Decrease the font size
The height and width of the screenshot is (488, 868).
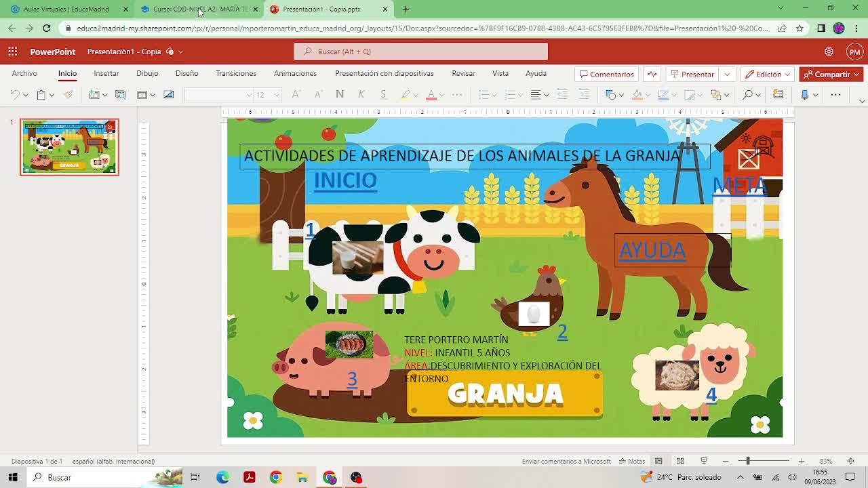[318, 95]
